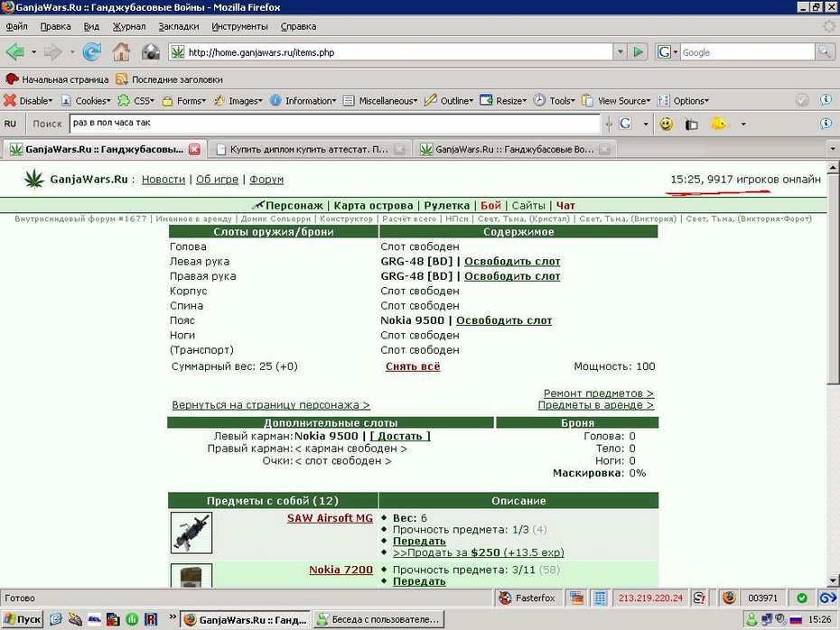Click the green Back arrow
The height and width of the screenshot is (630, 840).
point(15,52)
